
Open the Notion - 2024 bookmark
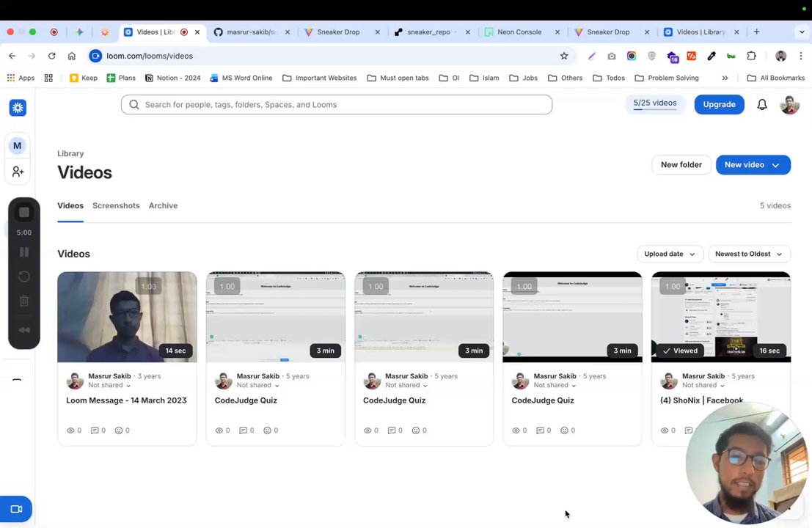tap(172, 78)
